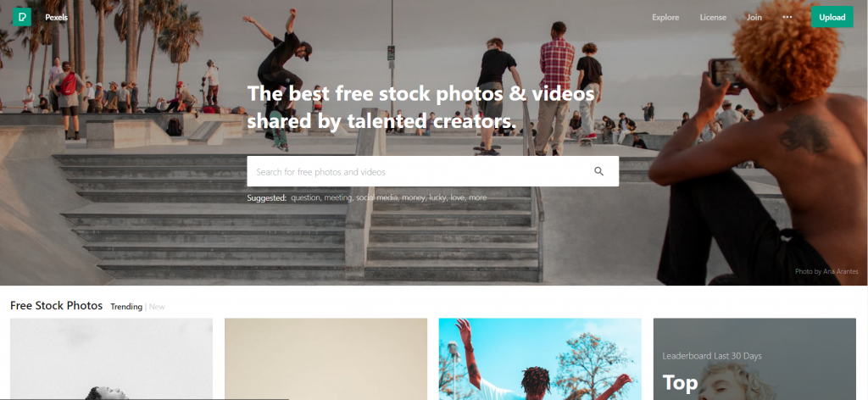Open photographer credit Ana Arantes

826,271
